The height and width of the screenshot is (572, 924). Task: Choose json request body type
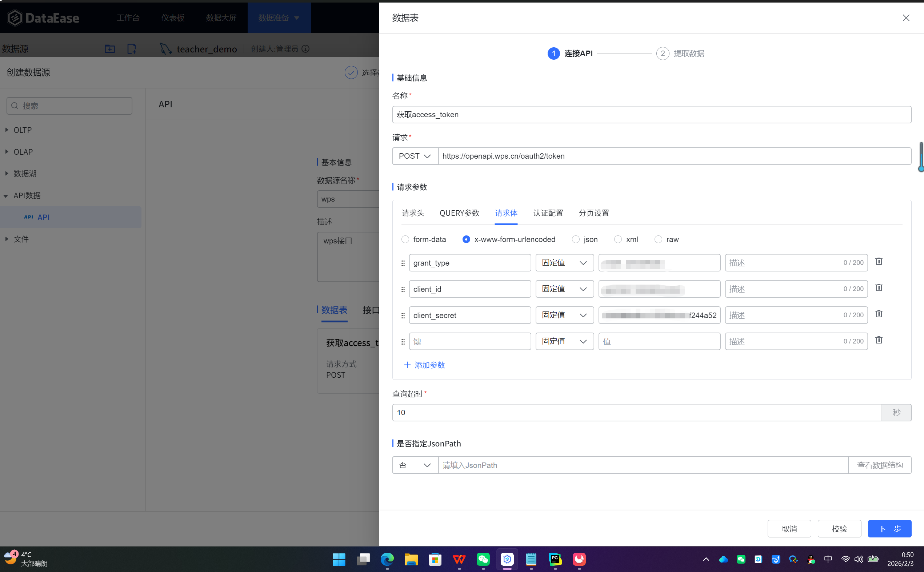[x=575, y=239]
